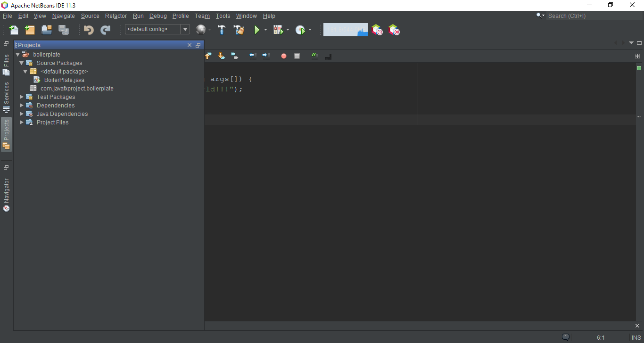This screenshot has width=644, height=343.
Task: Click the globe browser icon in toolbar
Action: click(201, 30)
